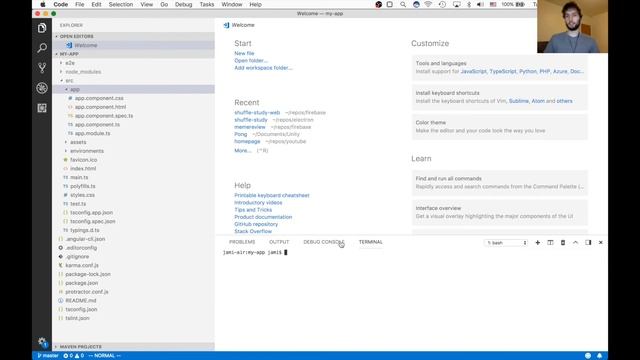Open the File menu

coord(80,4)
